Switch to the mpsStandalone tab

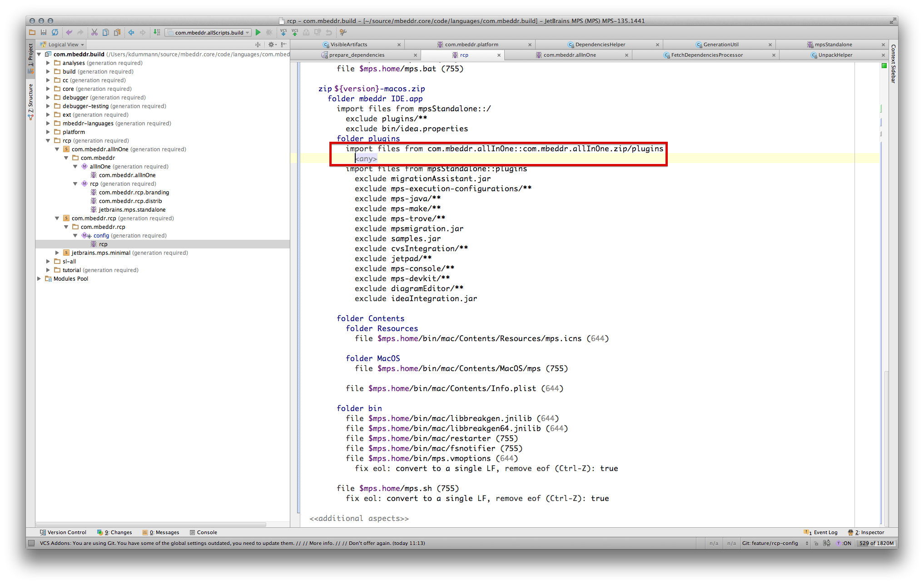[833, 45]
